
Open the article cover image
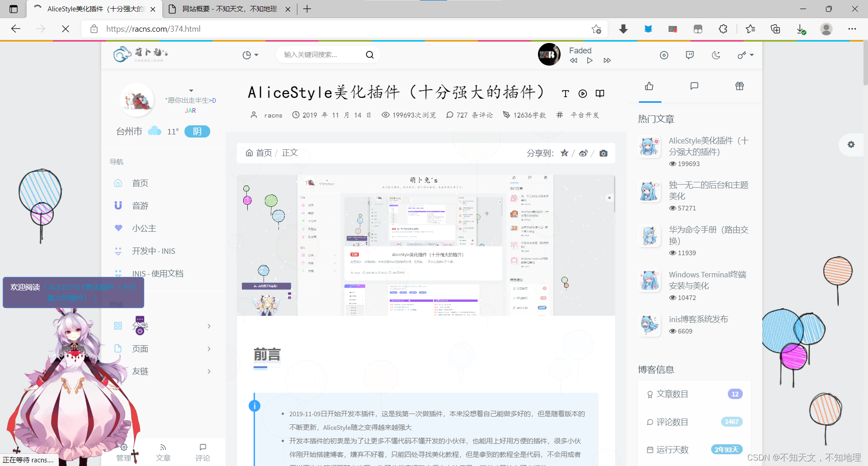(x=426, y=245)
